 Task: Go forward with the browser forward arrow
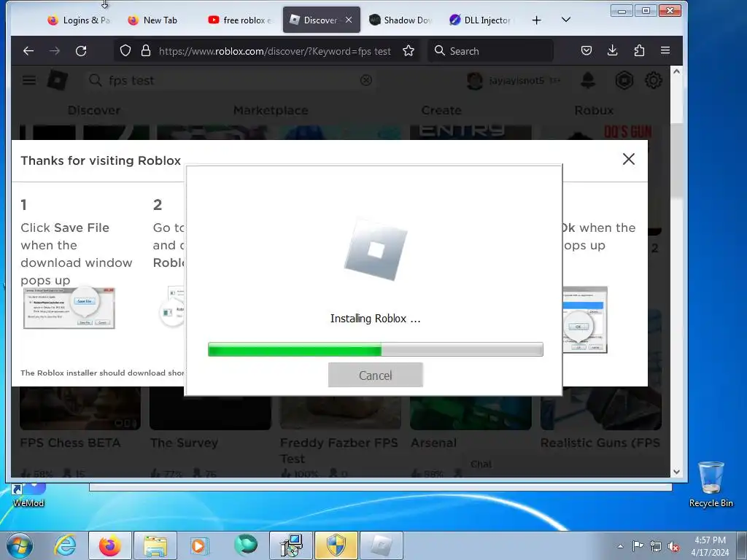tap(55, 51)
